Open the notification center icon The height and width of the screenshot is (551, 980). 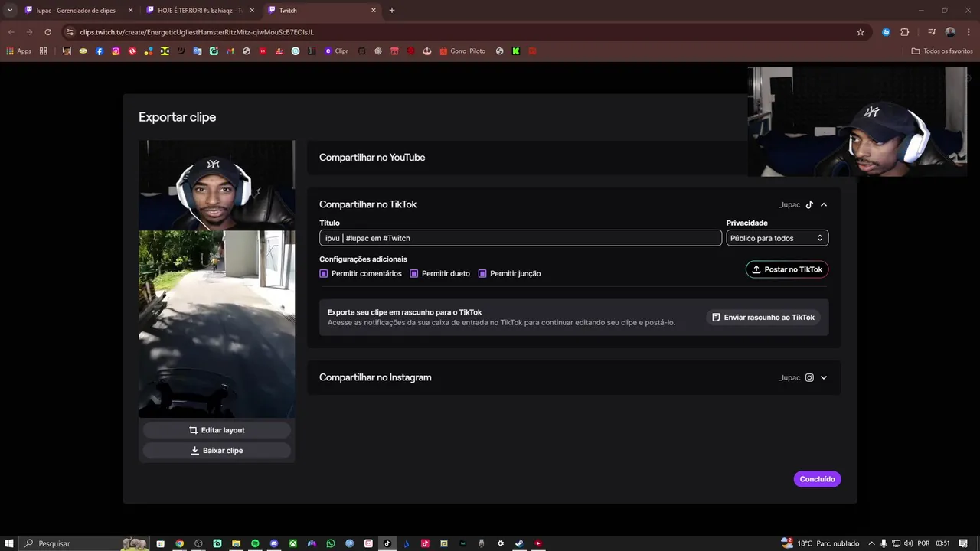(x=963, y=543)
